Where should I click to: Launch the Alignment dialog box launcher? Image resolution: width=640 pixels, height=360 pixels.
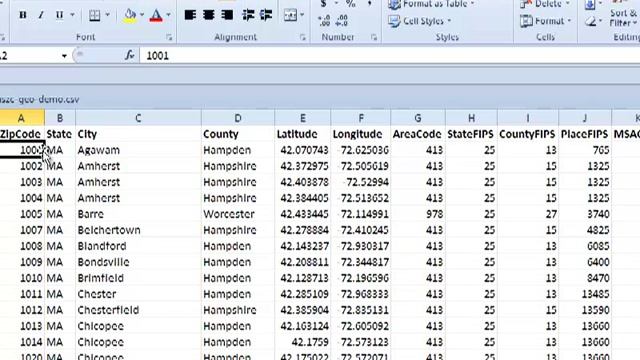[x=302, y=37]
